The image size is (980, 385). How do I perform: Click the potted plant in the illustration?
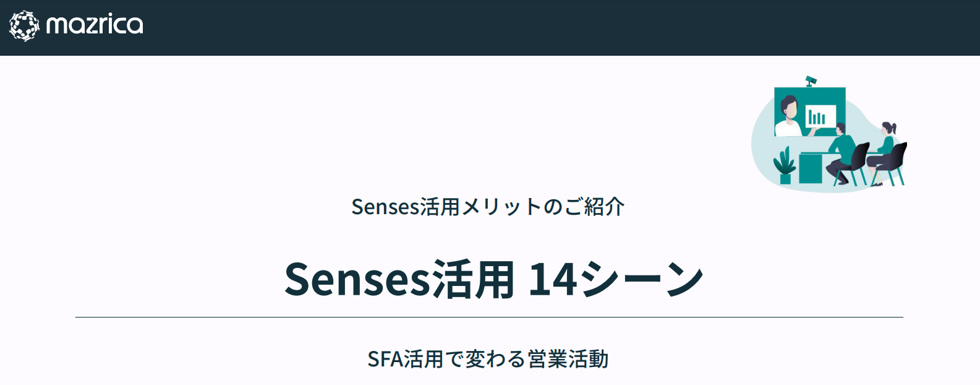[x=785, y=165]
